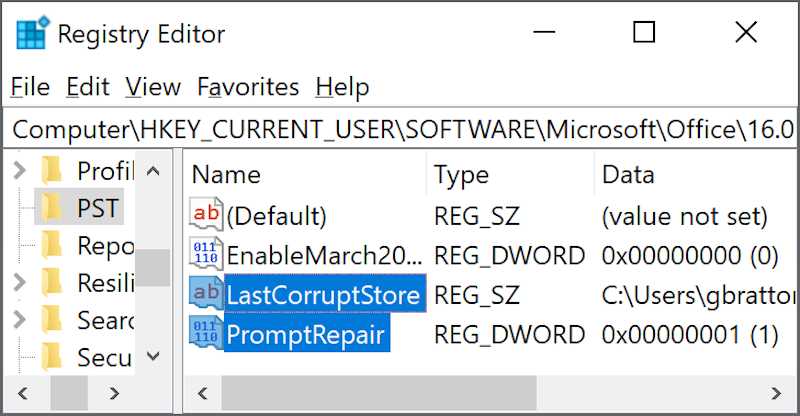
Task: Expand the Searc tree node
Action: pyautogui.click(x=19, y=320)
